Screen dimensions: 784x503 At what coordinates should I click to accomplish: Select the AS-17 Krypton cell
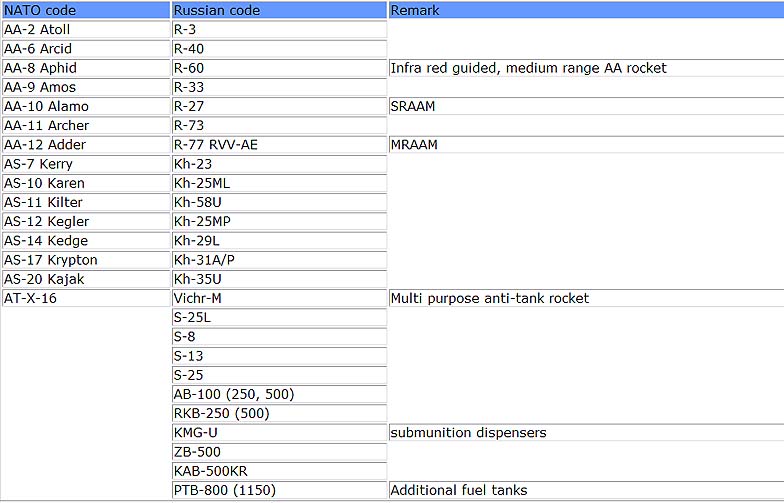pos(51,260)
